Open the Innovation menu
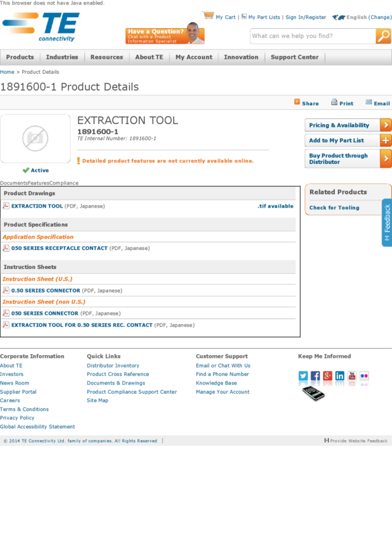 click(241, 57)
